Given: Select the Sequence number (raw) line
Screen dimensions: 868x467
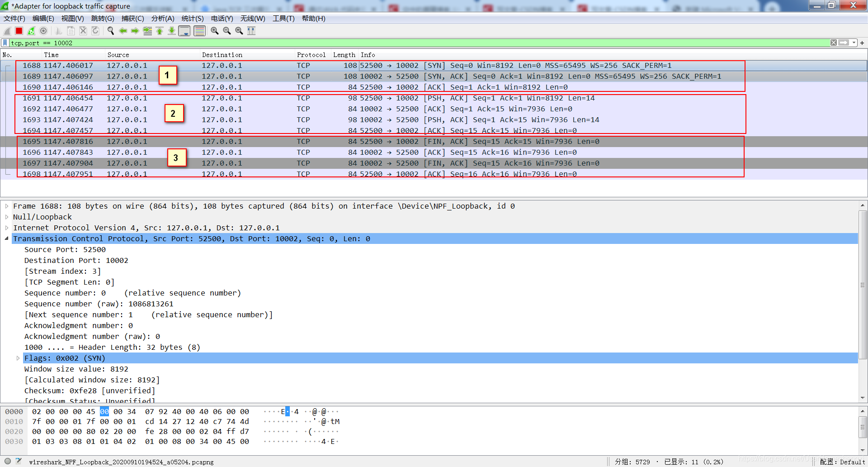Looking at the screenshot, I should 99,304.
